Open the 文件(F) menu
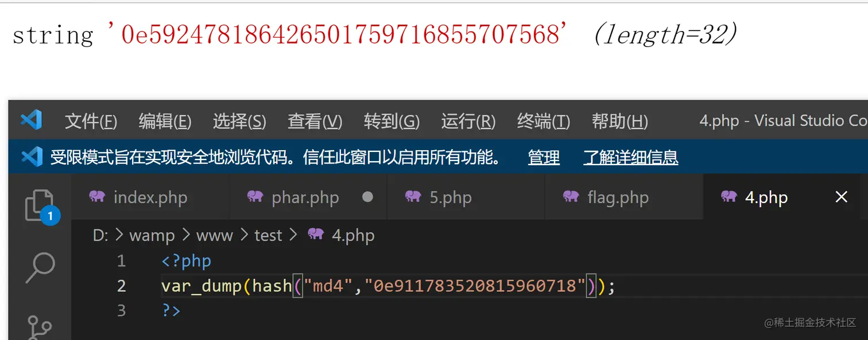Image resolution: width=868 pixels, height=340 pixels. (x=91, y=121)
